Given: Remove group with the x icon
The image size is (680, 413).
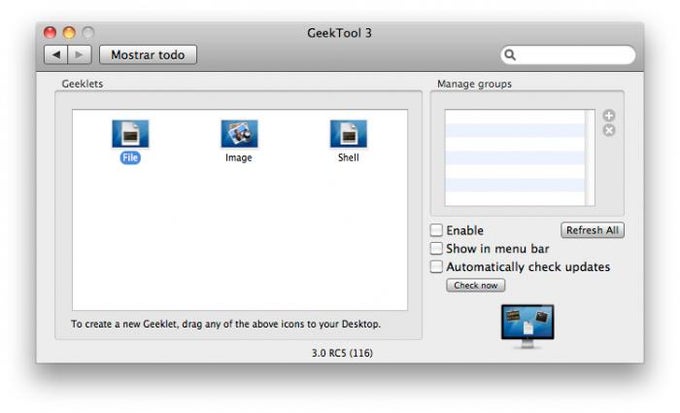Looking at the screenshot, I should [x=609, y=130].
